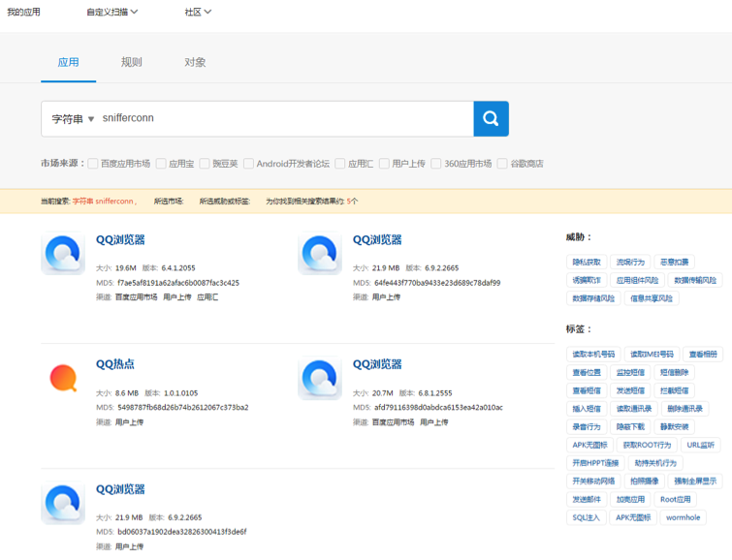The height and width of the screenshot is (560, 732).
Task: Click the 读取IMEI号码 label tag
Action: [652, 355]
